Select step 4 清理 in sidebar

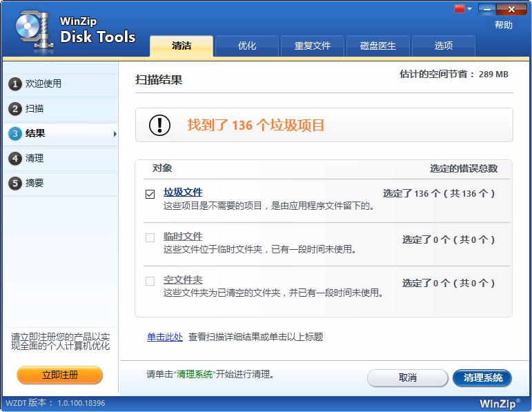[x=61, y=158]
